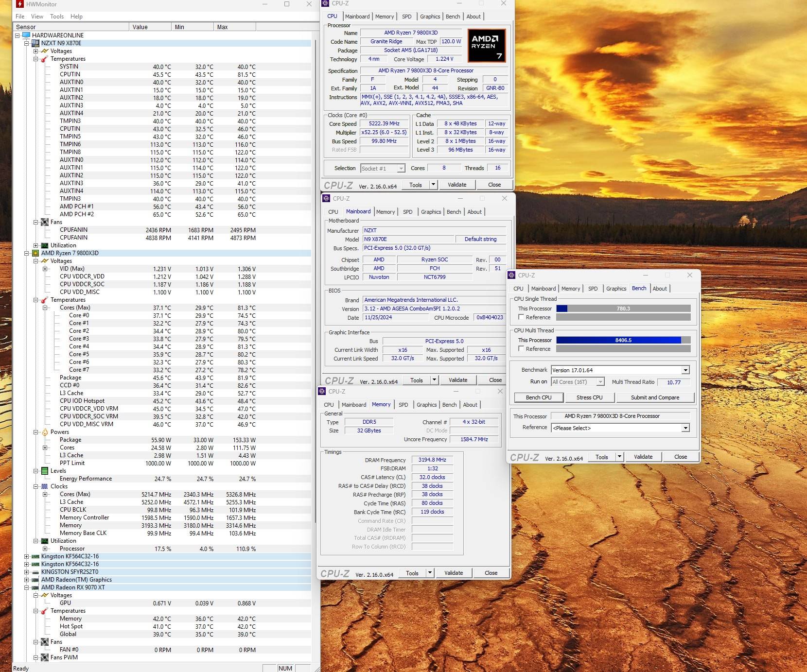
Task: Click the AMD Ryzen 7 9800X3D chip icon
Action: (35, 253)
